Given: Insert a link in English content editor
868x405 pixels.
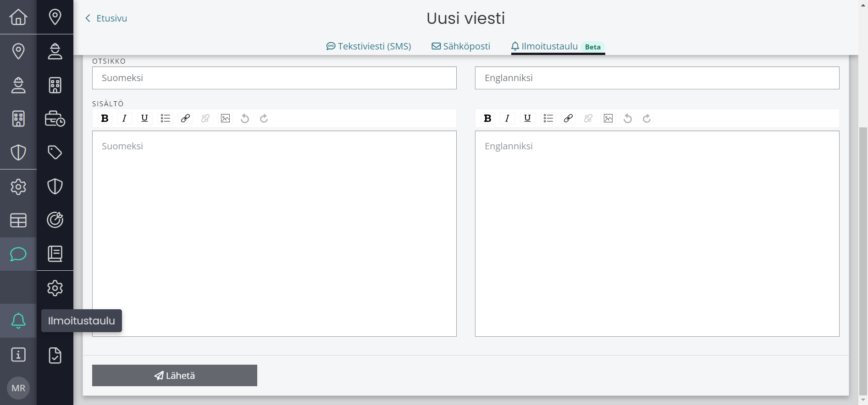Looking at the screenshot, I should [x=568, y=119].
